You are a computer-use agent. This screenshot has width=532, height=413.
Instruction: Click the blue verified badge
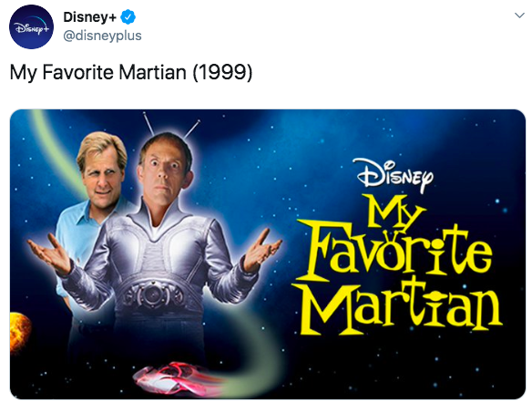coord(128,16)
